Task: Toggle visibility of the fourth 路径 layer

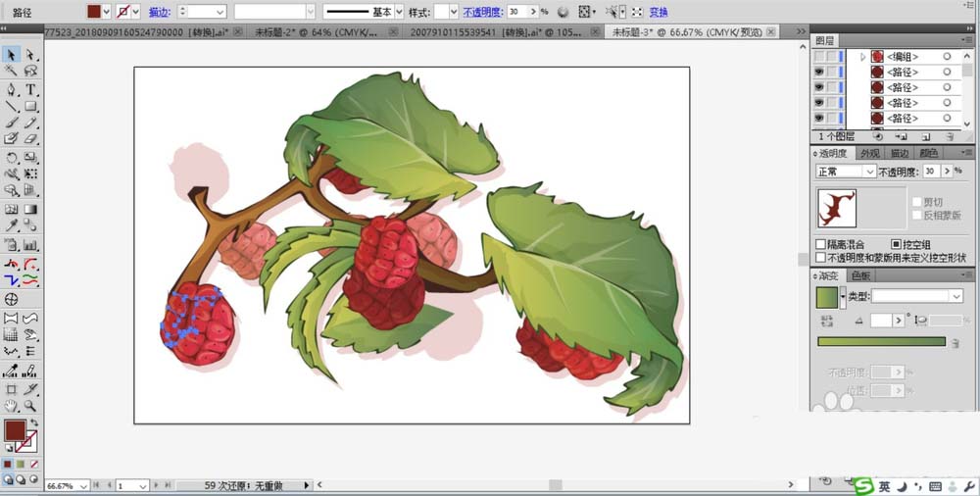Action: coord(818,119)
